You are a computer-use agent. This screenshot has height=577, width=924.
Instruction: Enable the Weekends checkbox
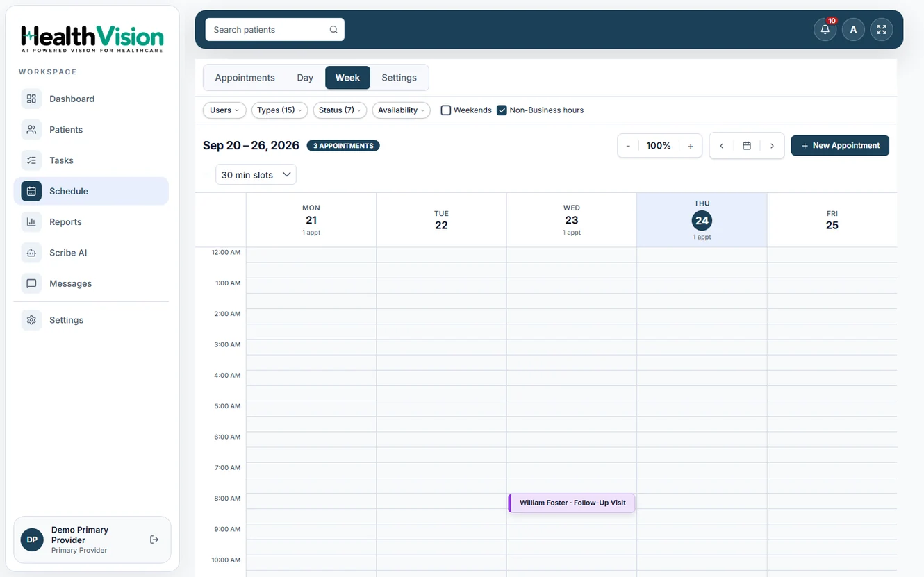446,110
